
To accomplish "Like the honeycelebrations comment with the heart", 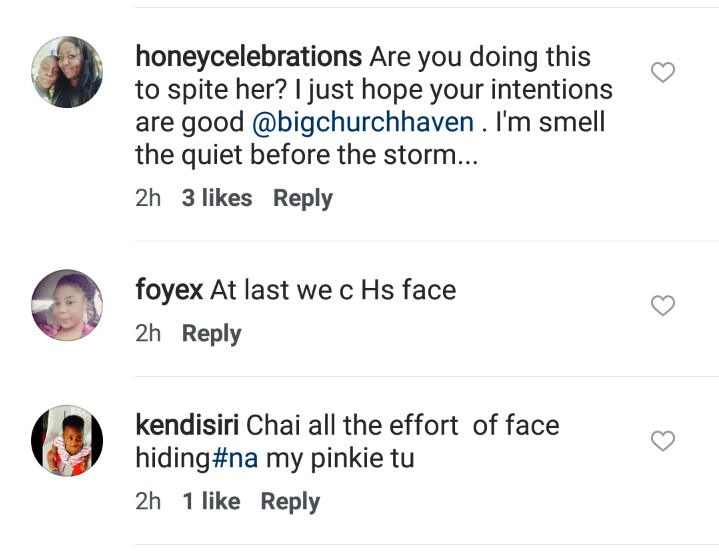I will pyautogui.click(x=663, y=72).
